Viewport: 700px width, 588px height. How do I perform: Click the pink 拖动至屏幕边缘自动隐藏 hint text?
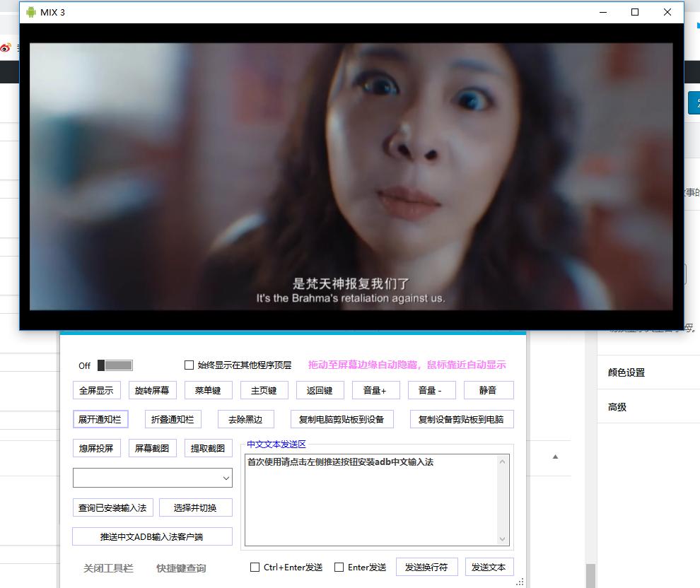click(x=407, y=365)
